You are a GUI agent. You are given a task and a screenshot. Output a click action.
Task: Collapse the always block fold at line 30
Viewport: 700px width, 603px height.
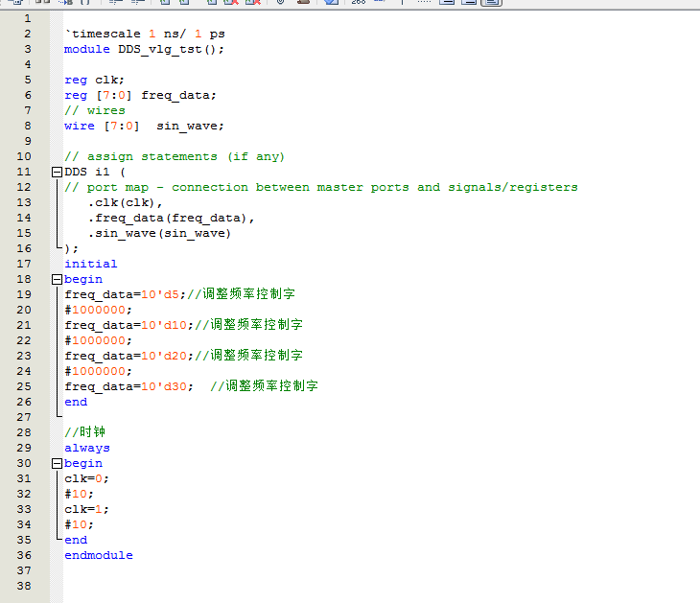point(57,463)
